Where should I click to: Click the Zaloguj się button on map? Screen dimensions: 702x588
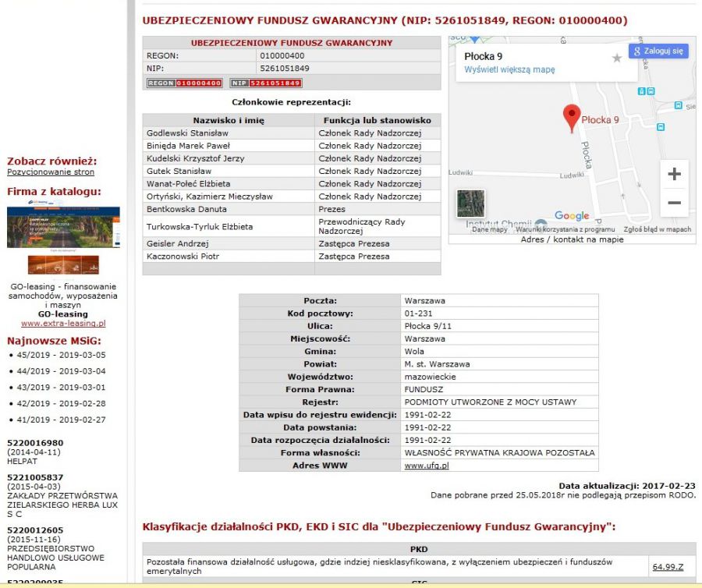click(658, 51)
